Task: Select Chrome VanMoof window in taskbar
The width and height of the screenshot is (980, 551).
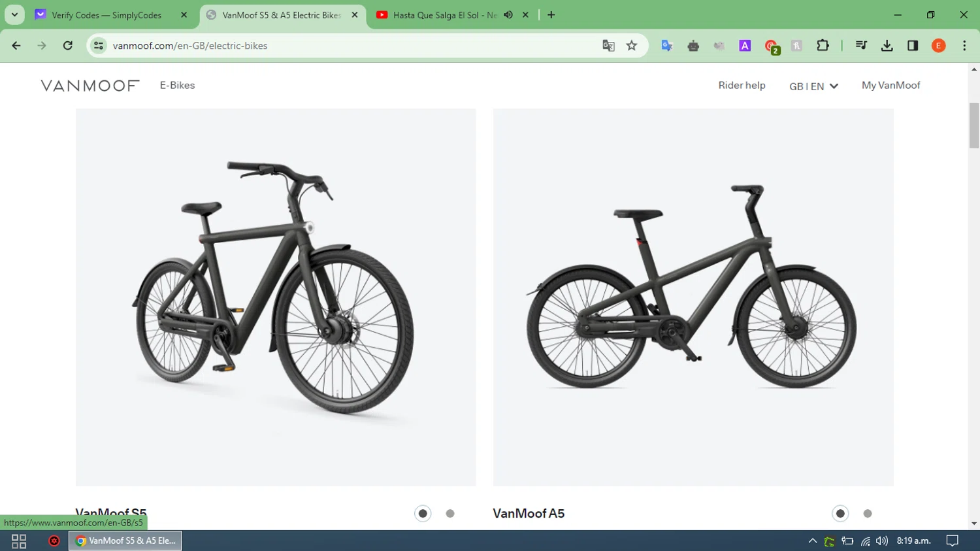Action: [x=125, y=541]
